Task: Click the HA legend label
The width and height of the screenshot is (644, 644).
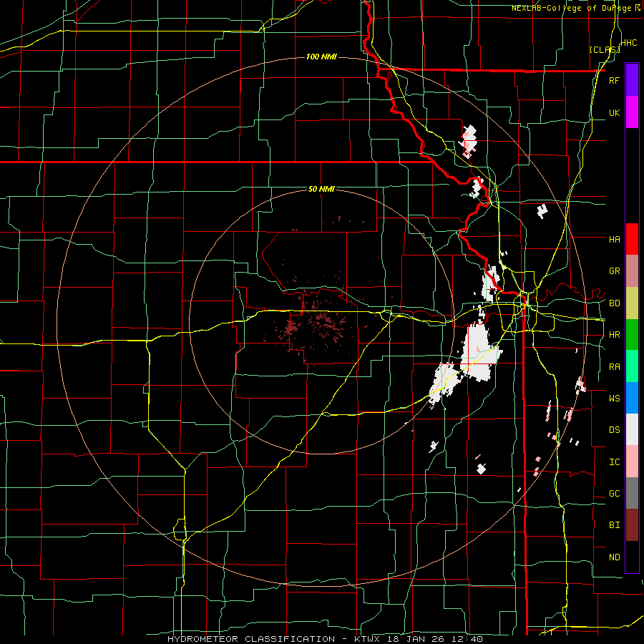Action: coord(614,239)
